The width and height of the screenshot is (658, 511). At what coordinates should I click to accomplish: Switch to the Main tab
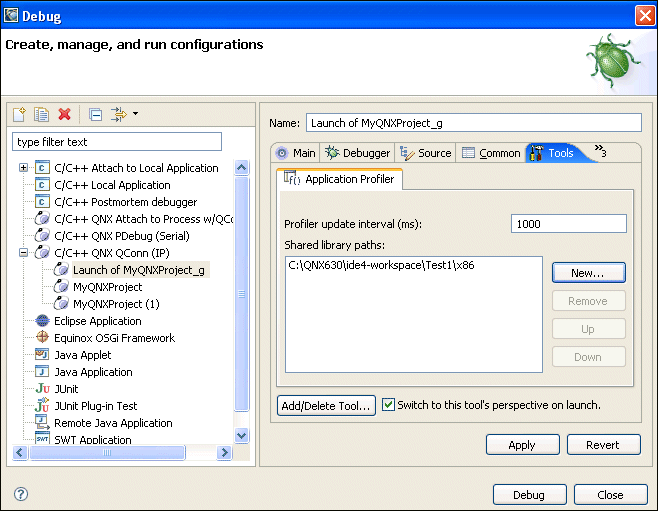tap(296, 153)
